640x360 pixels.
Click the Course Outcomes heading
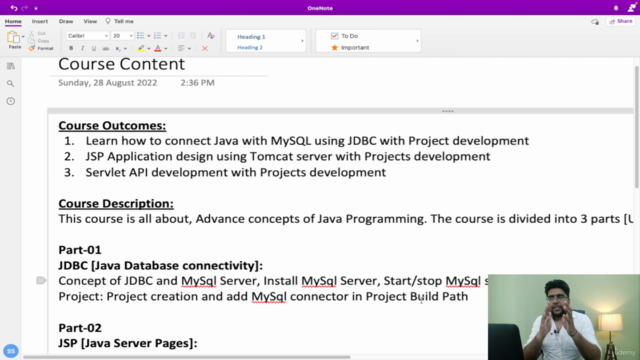112,126
